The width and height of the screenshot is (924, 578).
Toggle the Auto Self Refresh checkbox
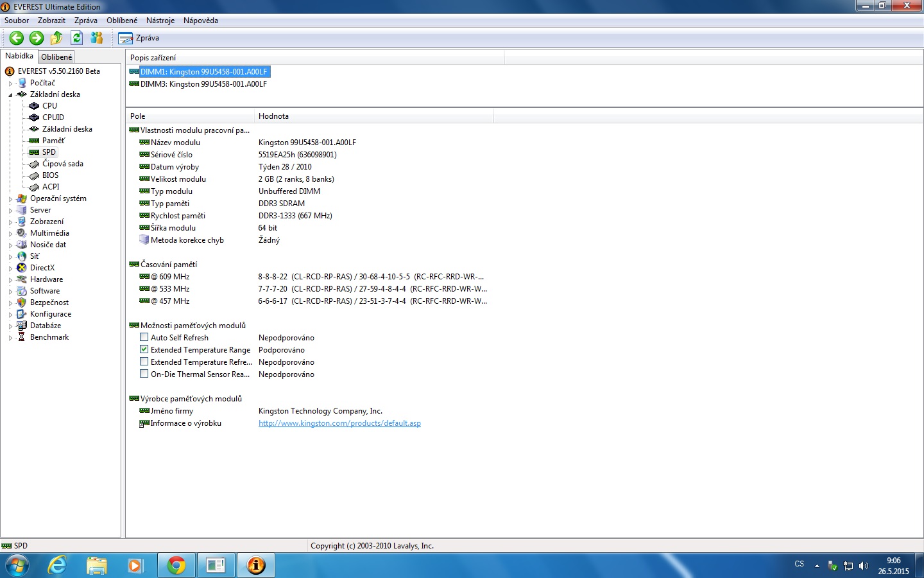(144, 337)
